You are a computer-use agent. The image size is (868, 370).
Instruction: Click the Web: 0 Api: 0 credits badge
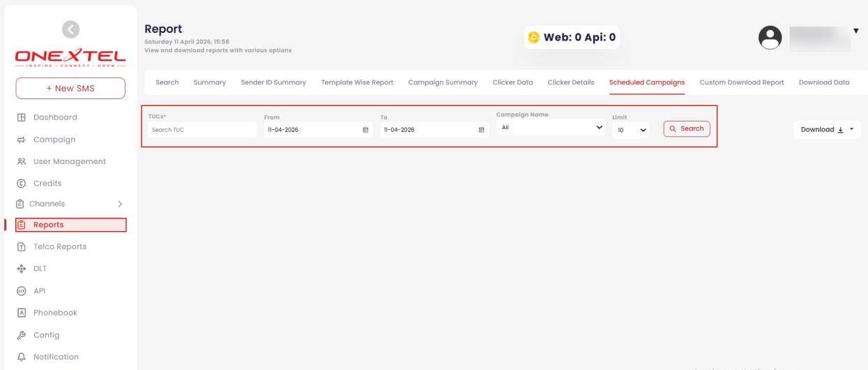pyautogui.click(x=572, y=37)
